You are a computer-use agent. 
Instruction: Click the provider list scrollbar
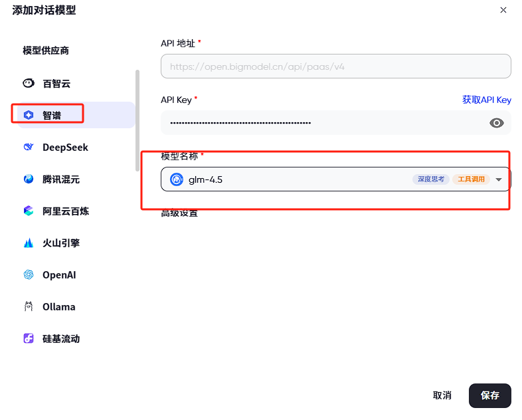[x=137, y=120]
